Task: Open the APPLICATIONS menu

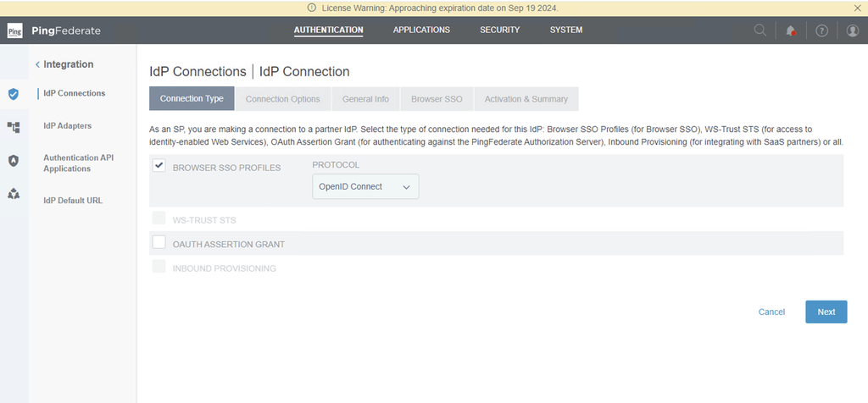Action: coord(421,30)
